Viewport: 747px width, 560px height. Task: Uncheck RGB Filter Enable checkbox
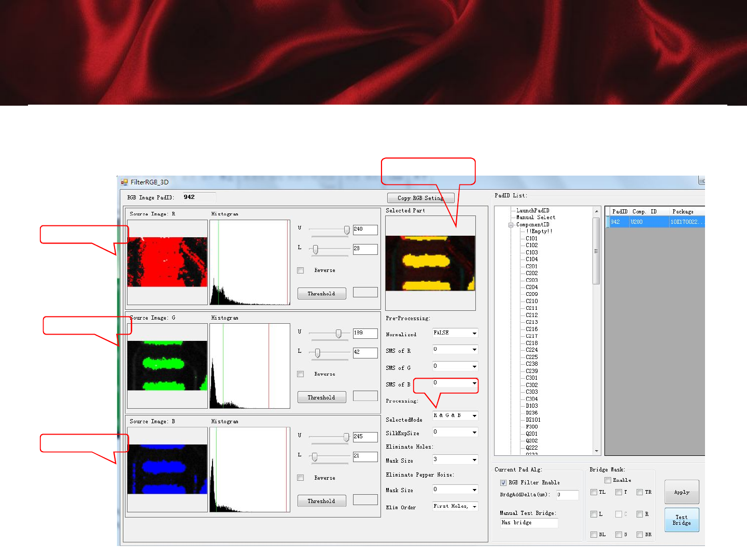click(x=503, y=483)
